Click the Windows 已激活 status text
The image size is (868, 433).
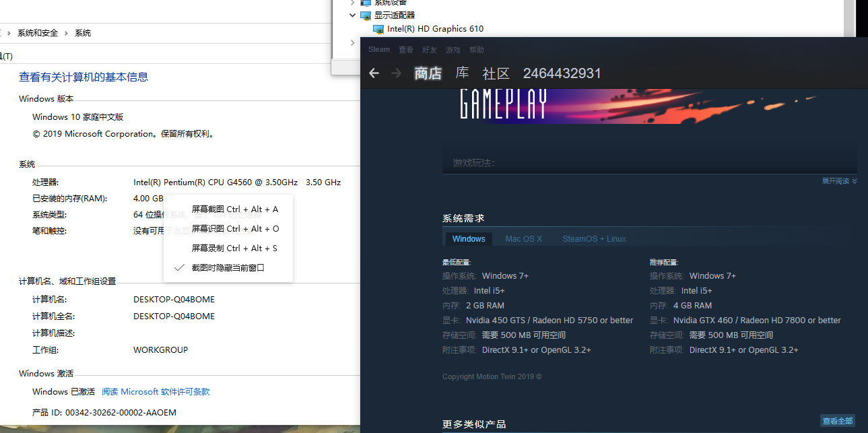click(63, 392)
